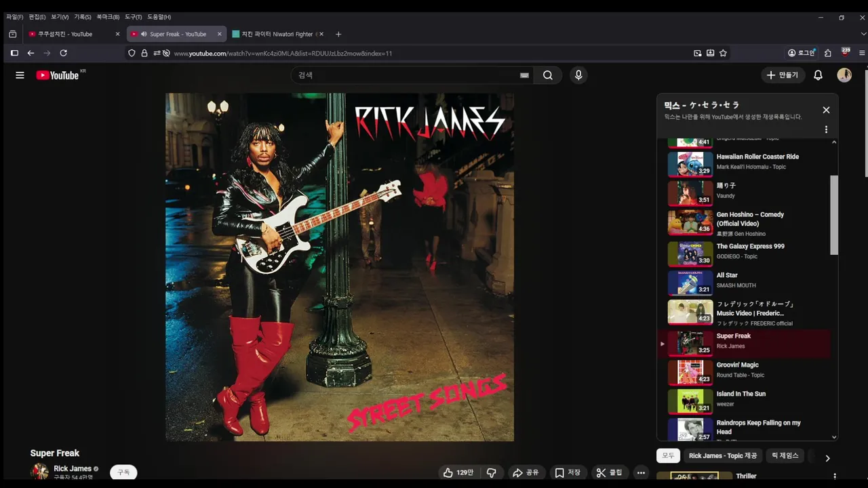Play Hawaiian Roller Coaster Ride

click(744, 163)
